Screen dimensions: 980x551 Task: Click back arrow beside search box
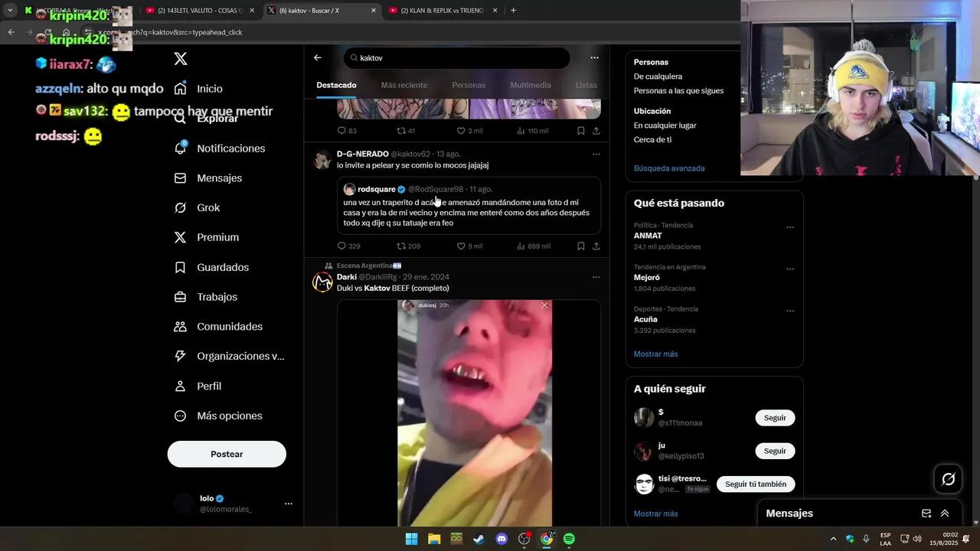[318, 57]
